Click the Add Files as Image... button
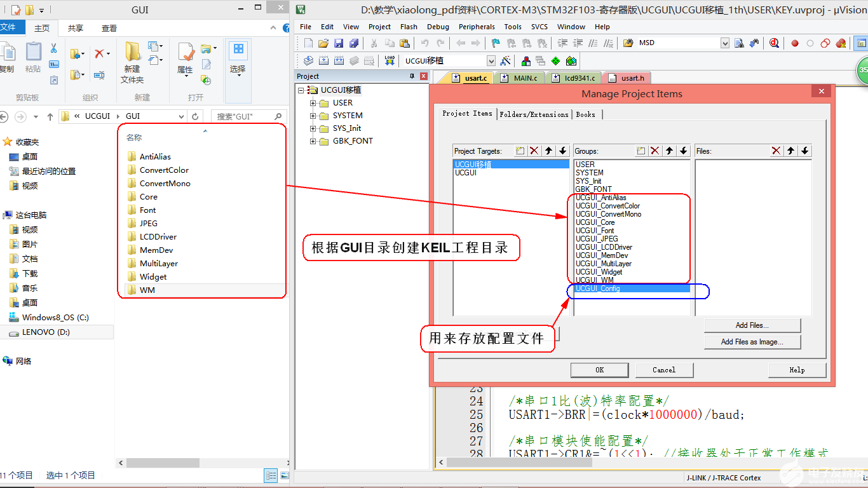This screenshot has width=868, height=488. point(752,342)
